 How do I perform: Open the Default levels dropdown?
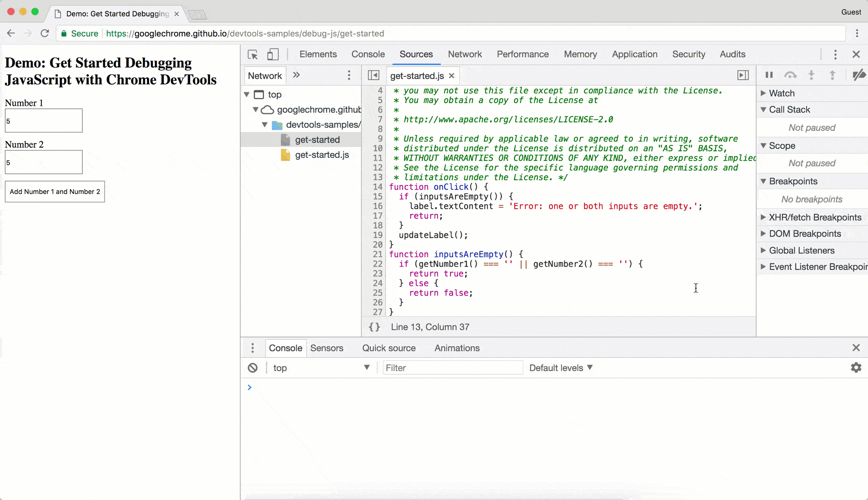pyautogui.click(x=561, y=368)
